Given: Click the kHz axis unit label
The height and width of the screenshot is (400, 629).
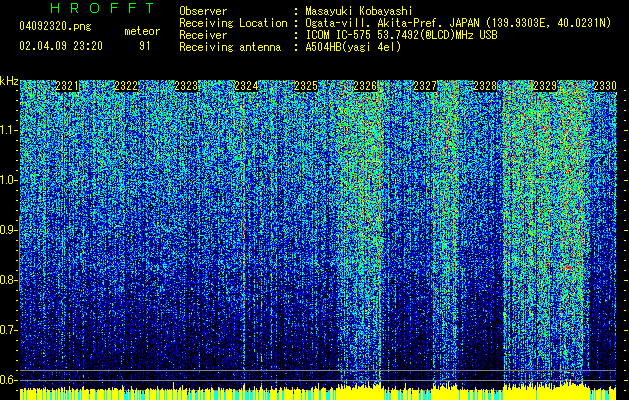Looking at the screenshot, I should tap(9, 81).
